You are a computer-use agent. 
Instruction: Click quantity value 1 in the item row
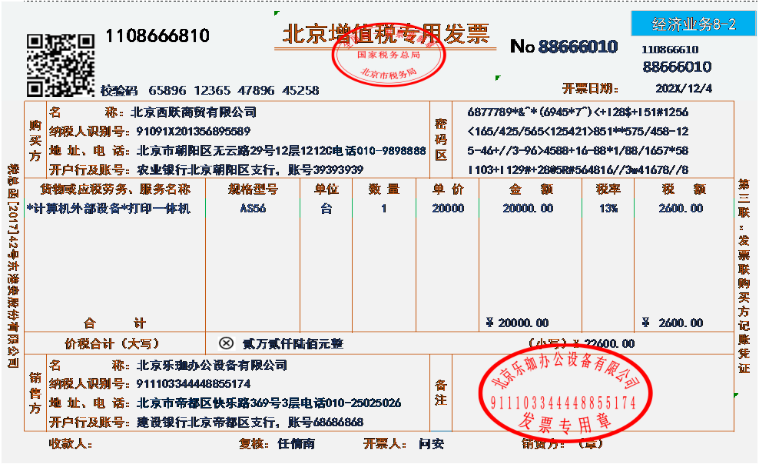tap(384, 209)
